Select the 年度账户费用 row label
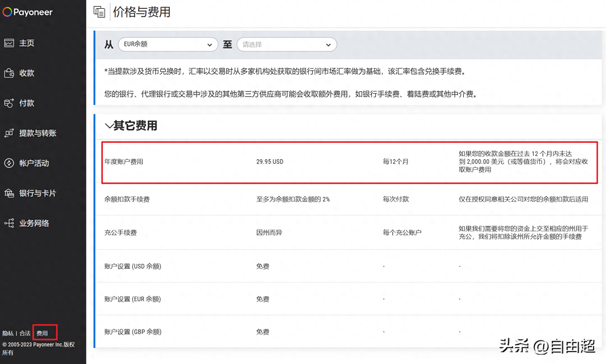Screen dimensions: 606x364 coord(124,162)
